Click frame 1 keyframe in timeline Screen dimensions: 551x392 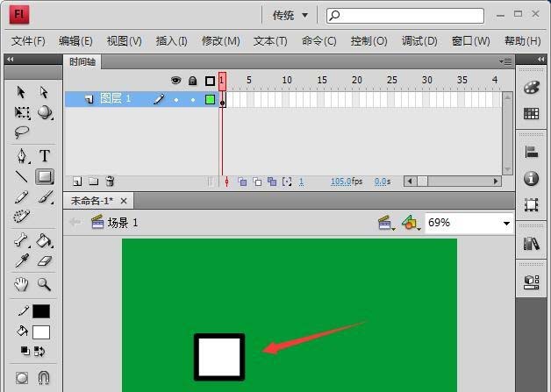point(223,100)
